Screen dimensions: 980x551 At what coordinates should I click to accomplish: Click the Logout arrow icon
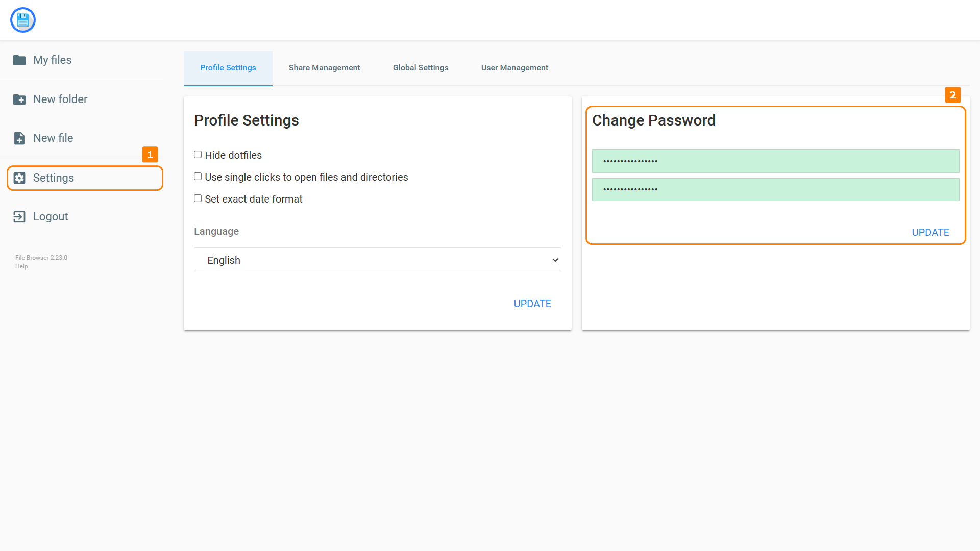click(19, 217)
